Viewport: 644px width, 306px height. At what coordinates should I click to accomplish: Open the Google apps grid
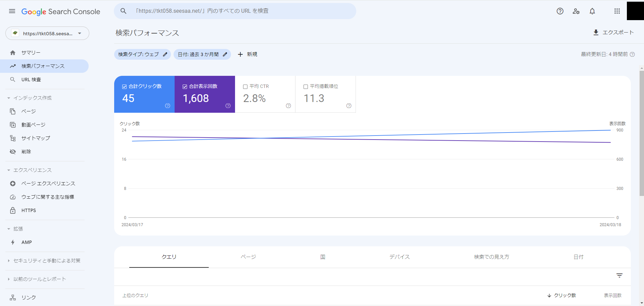coord(617,11)
